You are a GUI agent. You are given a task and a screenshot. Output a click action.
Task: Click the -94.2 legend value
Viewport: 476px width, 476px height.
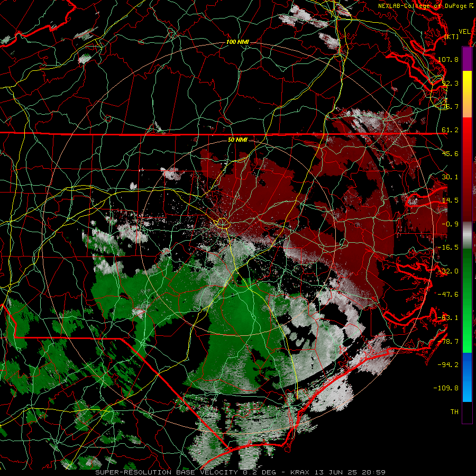click(x=448, y=365)
